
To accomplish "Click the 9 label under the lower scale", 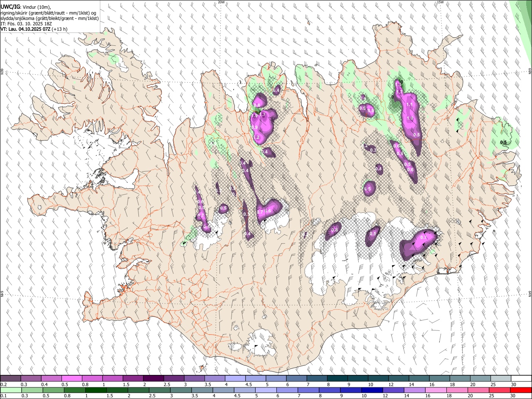I will coord(342,396).
